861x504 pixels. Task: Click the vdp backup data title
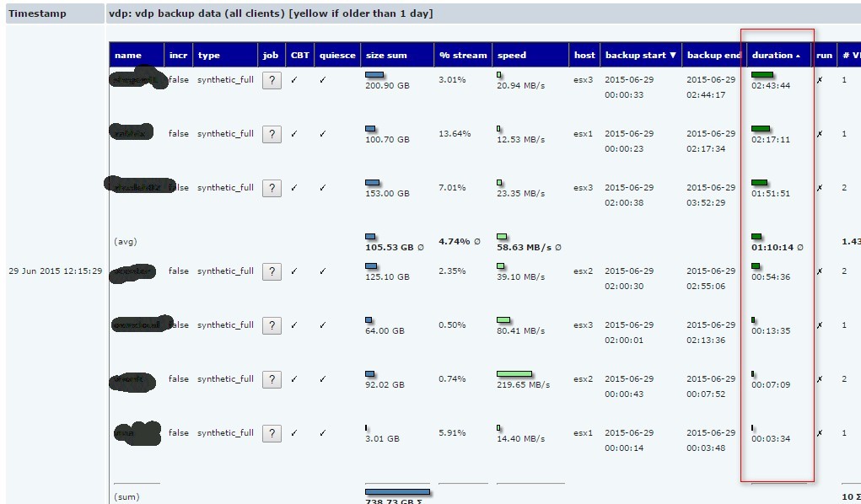271,13
